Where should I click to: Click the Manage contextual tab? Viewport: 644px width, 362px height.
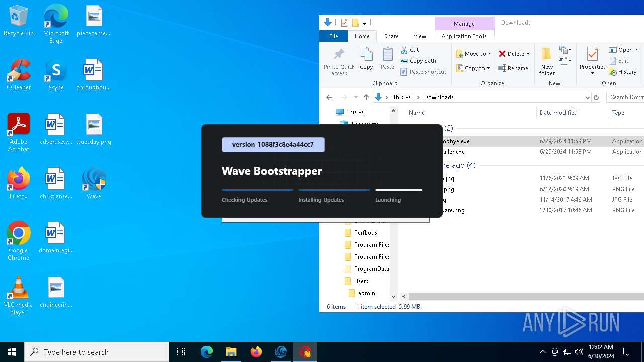click(x=464, y=24)
